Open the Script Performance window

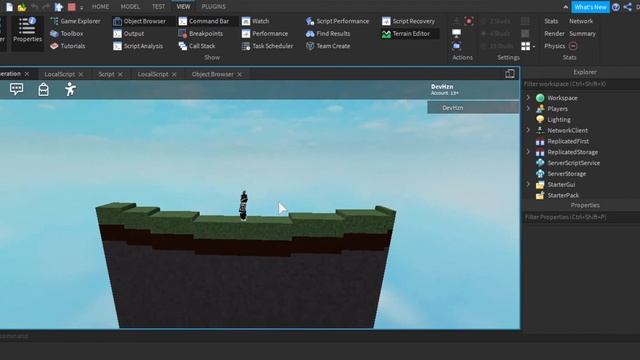pyautogui.click(x=337, y=21)
